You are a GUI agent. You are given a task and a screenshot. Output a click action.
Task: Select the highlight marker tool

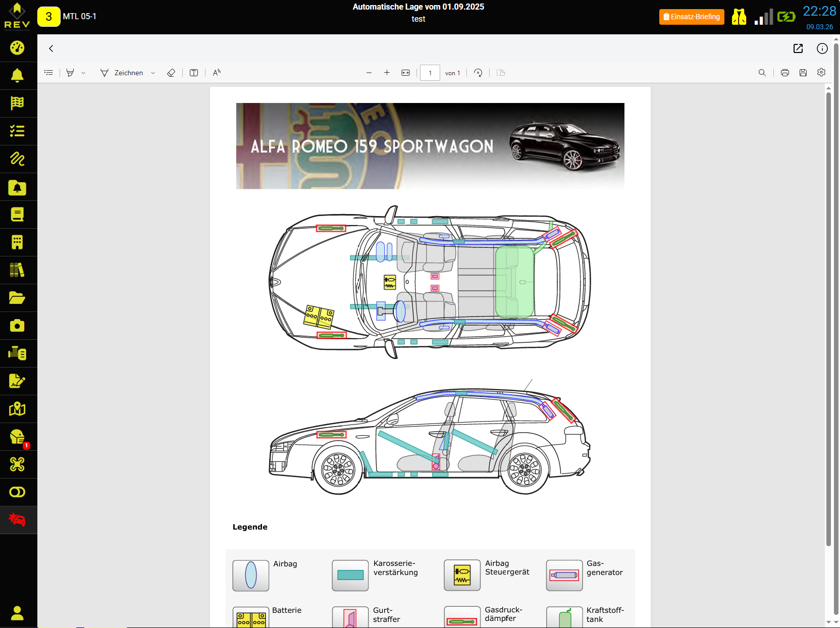click(70, 73)
